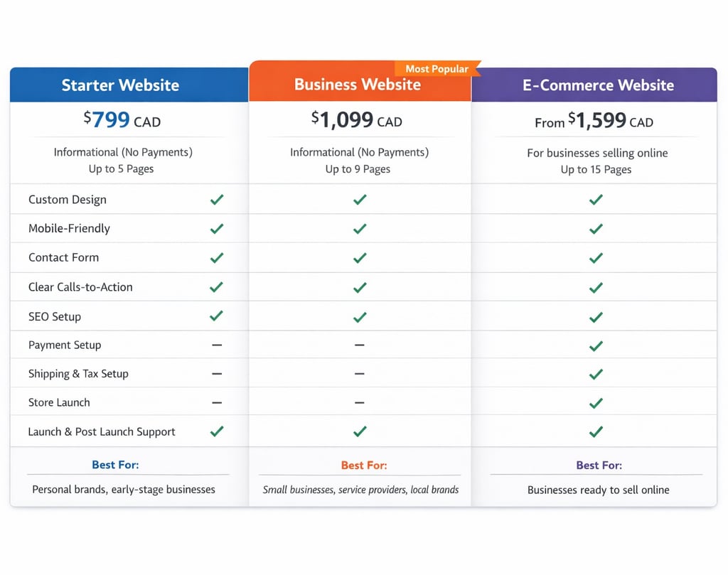Click the E-Commerce Payment Setup checkmark
The width and height of the screenshot is (728, 575).
click(596, 345)
